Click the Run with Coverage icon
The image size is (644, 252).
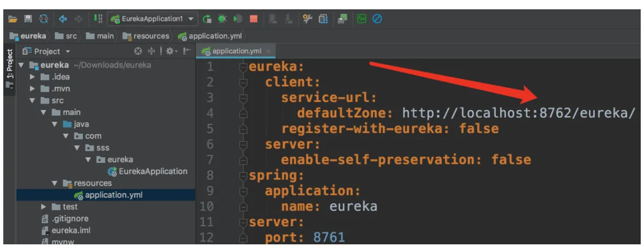click(x=238, y=19)
